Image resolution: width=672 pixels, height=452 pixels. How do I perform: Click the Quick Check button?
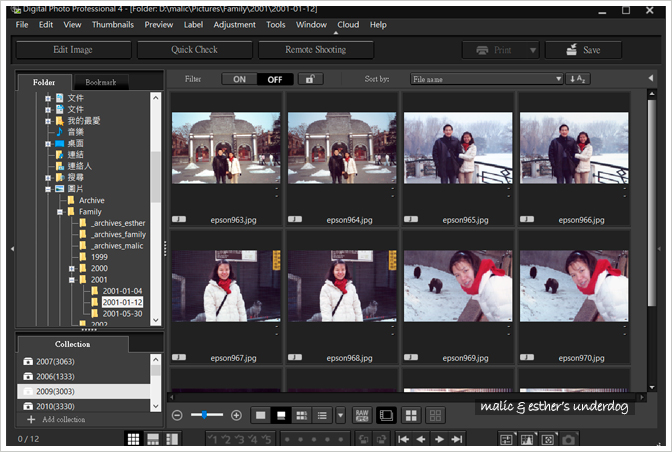click(x=194, y=50)
